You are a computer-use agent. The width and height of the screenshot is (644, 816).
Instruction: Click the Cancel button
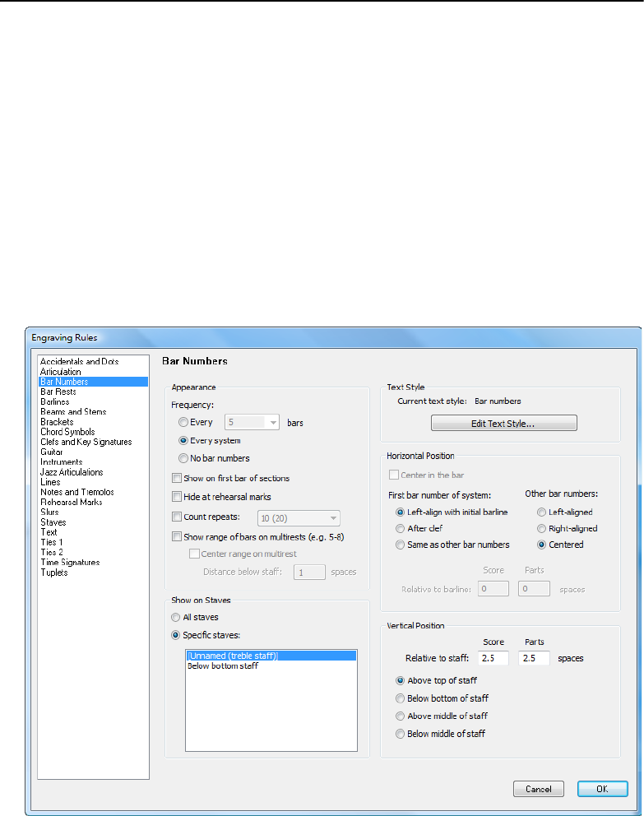coord(539,789)
